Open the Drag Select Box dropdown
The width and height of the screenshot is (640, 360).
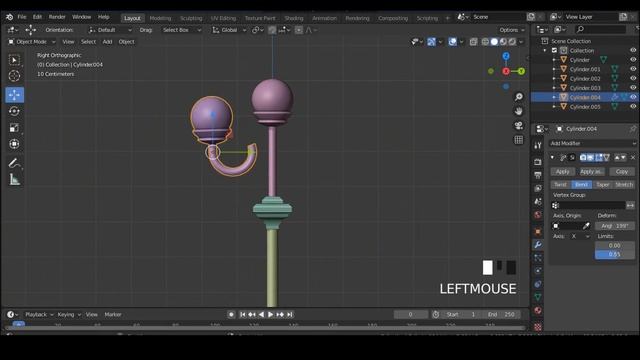[x=181, y=30]
